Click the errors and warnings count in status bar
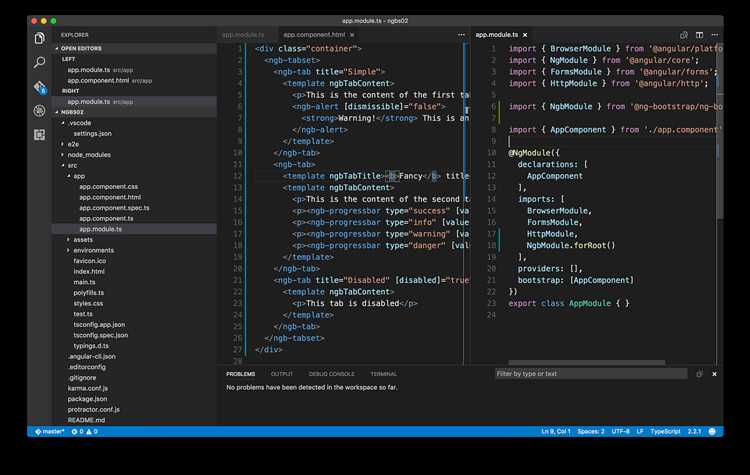750x475 pixels. (85, 431)
